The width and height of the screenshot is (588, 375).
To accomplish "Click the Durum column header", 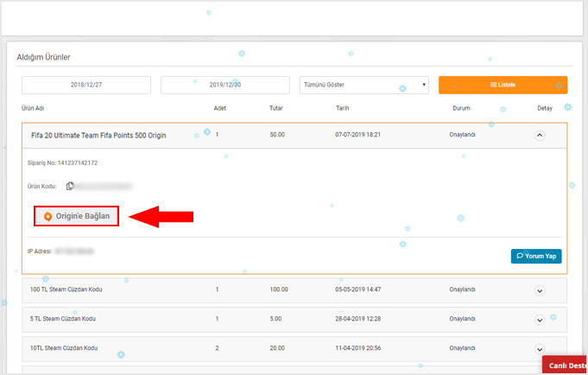I will click(x=461, y=108).
